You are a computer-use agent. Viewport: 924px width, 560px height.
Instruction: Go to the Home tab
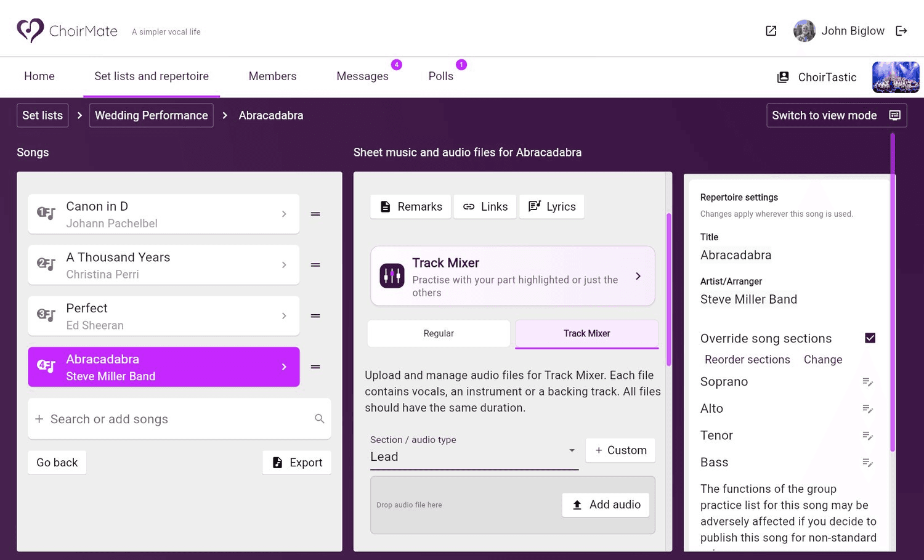(39, 76)
